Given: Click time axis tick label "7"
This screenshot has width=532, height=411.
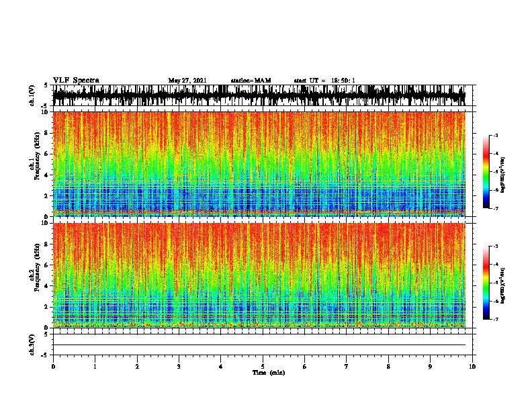Looking at the screenshot, I should tap(347, 367).
